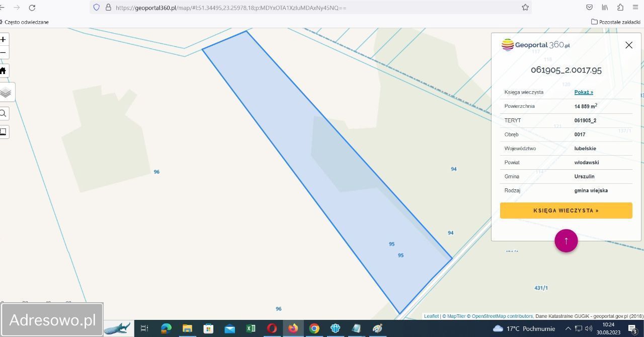Go to map home view
Screen dimensions: 644x337
tap(3, 71)
